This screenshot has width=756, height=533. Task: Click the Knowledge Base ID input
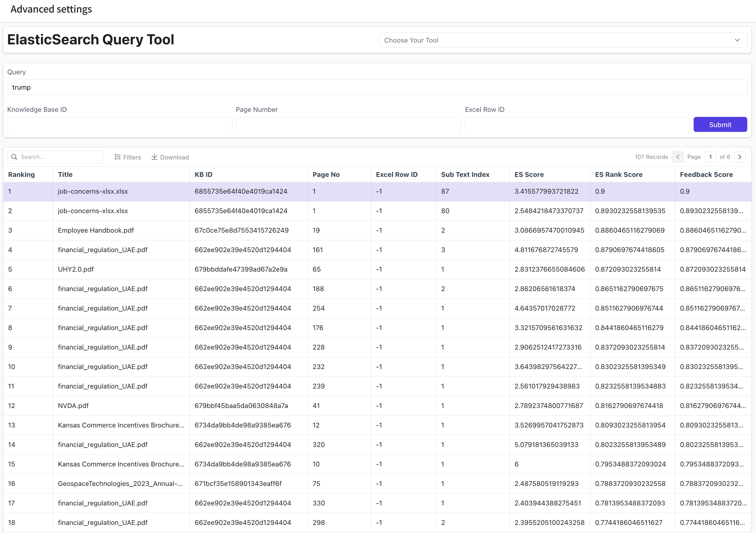(120, 124)
